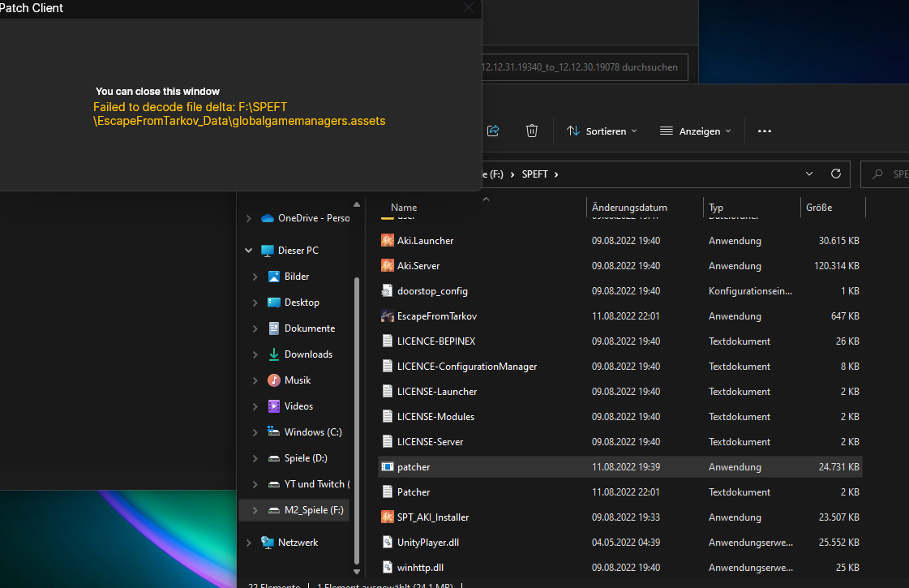This screenshot has height=588, width=909.
Task: Sort by the Name column header
Action: (x=404, y=208)
